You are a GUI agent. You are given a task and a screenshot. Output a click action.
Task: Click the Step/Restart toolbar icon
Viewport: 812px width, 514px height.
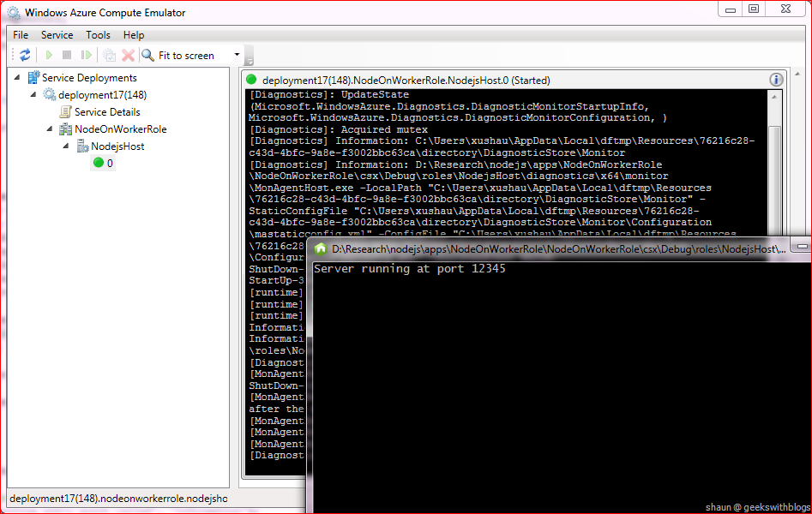point(86,55)
